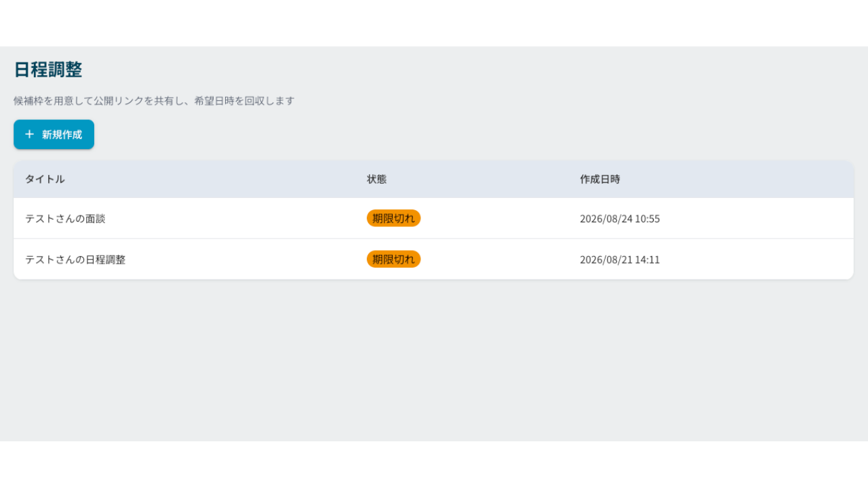The height and width of the screenshot is (488, 868).
Task: Click the white bar above the page heading
Action: point(434,23)
